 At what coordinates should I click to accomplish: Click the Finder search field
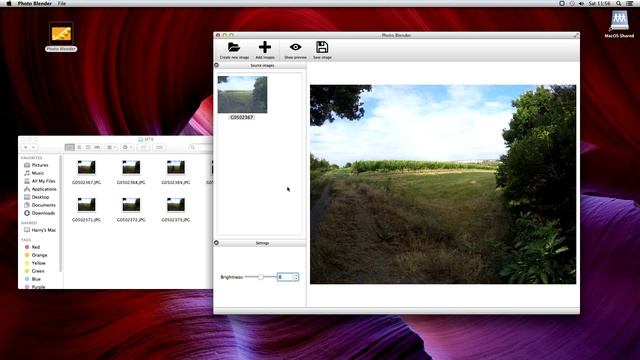pos(201,147)
